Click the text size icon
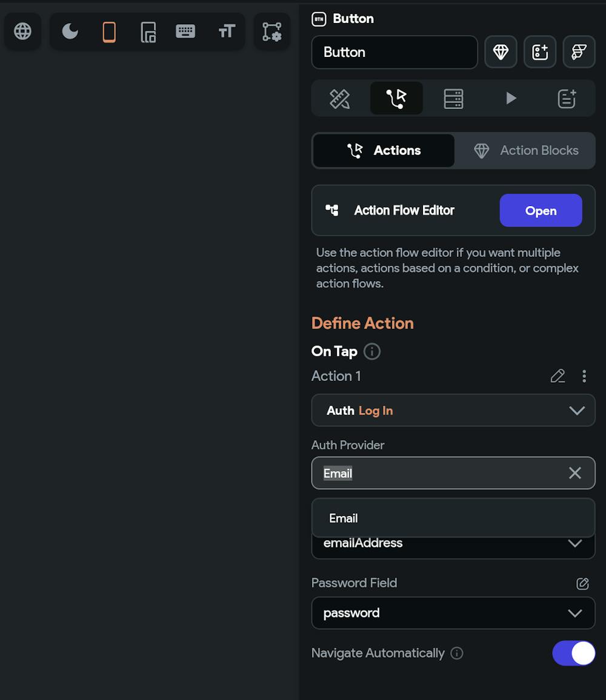606x700 pixels. tap(226, 31)
